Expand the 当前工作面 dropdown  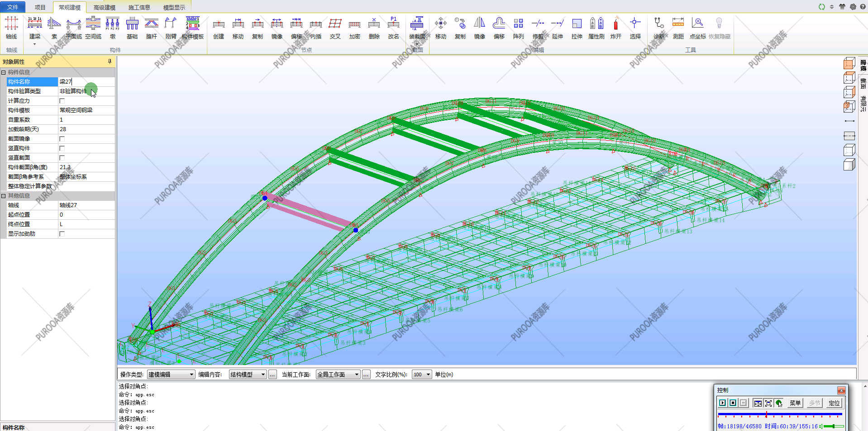pyautogui.click(x=338, y=374)
